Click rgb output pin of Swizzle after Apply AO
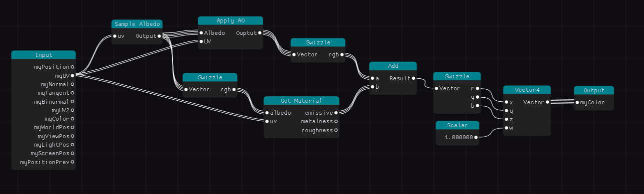The image size is (644, 194). coord(342,54)
